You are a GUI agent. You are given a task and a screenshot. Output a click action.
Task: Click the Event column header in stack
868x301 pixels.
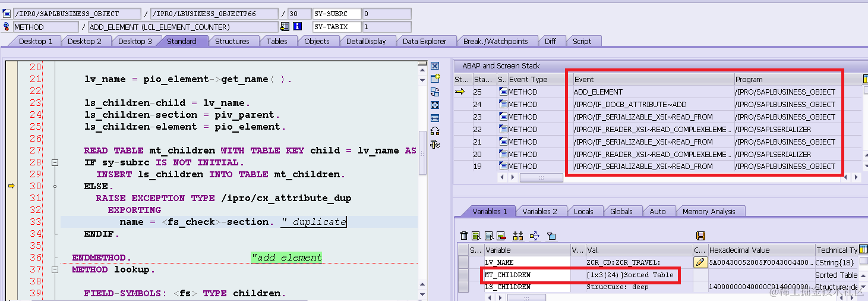point(653,79)
